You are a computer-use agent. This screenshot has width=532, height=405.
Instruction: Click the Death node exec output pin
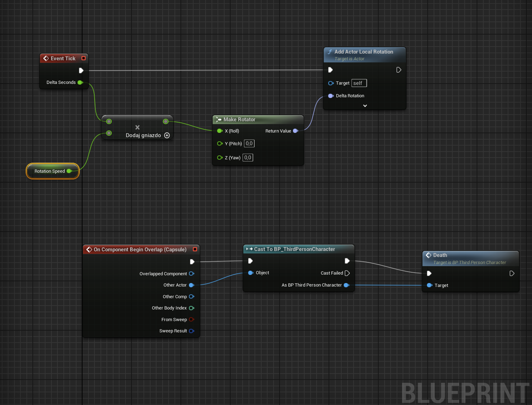pos(512,274)
